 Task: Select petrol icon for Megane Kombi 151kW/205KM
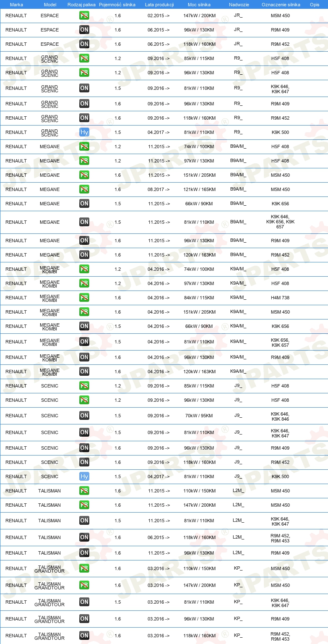(x=84, y=312)
